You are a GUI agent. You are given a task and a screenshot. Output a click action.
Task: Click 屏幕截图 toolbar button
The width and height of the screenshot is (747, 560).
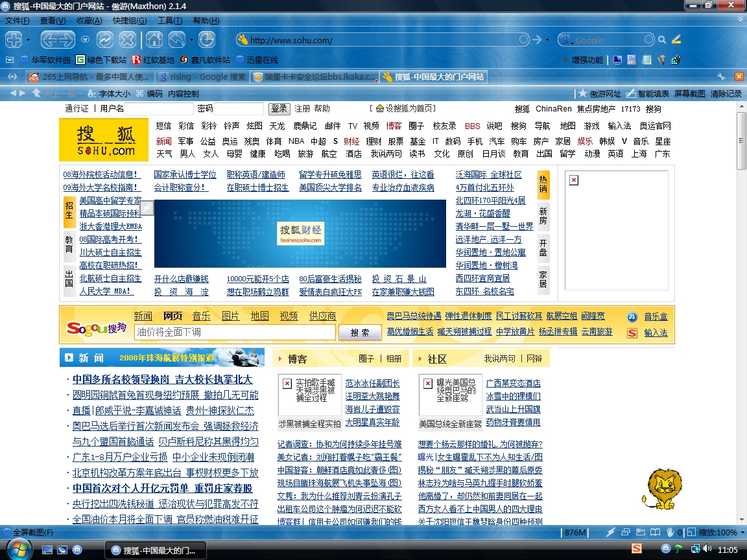point(689,94)
